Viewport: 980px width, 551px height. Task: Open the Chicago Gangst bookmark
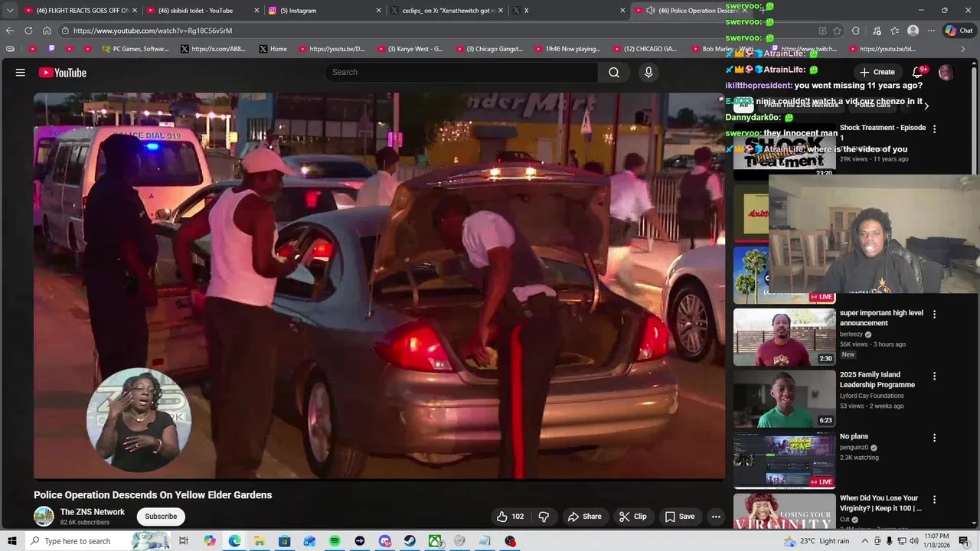(489, 49)
